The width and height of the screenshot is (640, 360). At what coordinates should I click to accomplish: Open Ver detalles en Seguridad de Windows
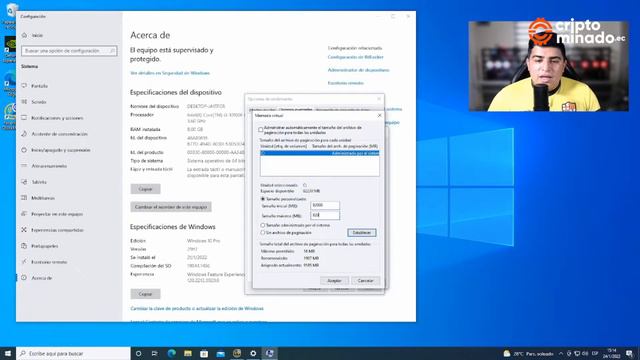pyautogui.click(x=170, y=73)
